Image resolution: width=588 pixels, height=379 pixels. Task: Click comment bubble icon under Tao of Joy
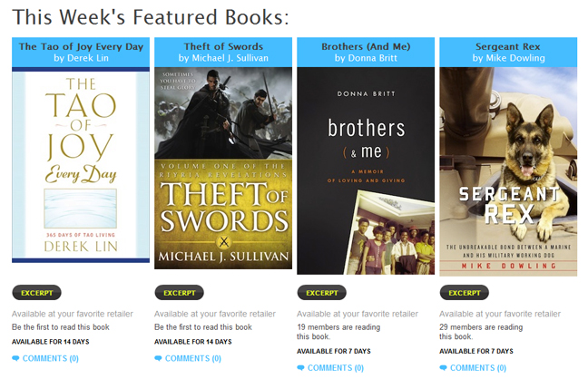pyautogui.click(x=16, y=359)
